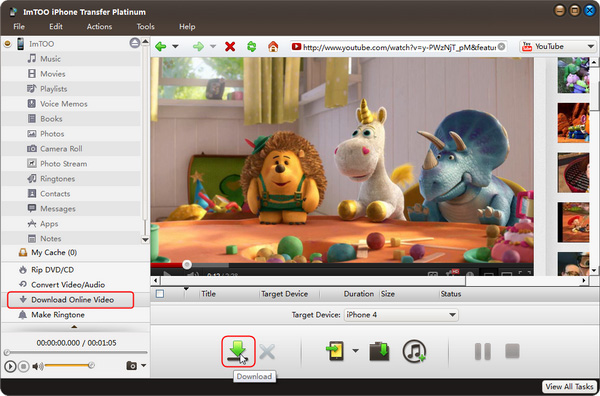Screen dimensions: 600x396
Task: Toggle the select-all checkbox in task list header
Action: (x=160, y=294)
